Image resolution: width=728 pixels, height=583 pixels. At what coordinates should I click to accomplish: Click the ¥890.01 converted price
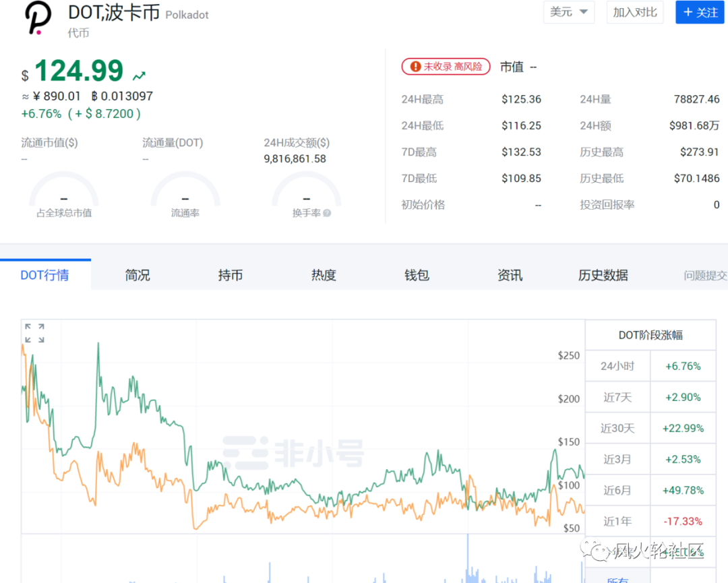(x=57, y=96)
